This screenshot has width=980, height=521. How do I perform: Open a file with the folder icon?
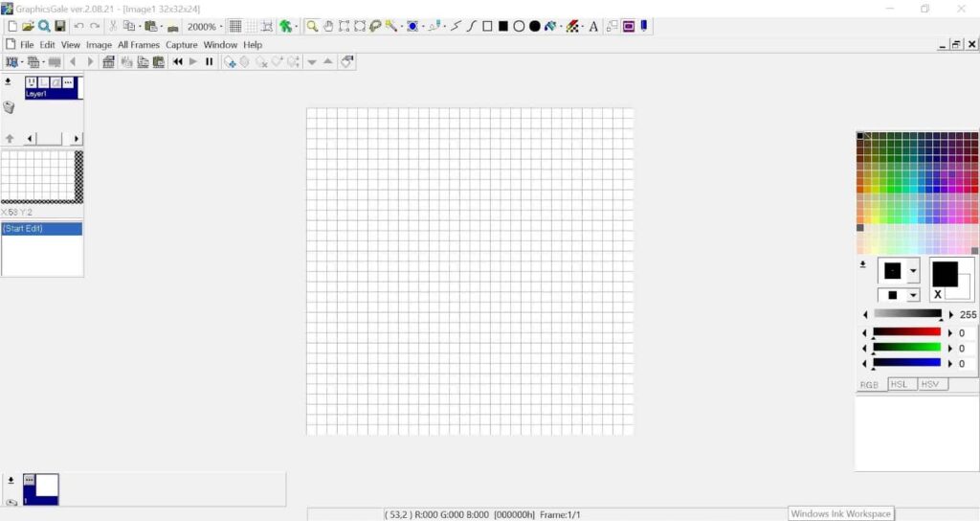28,26
